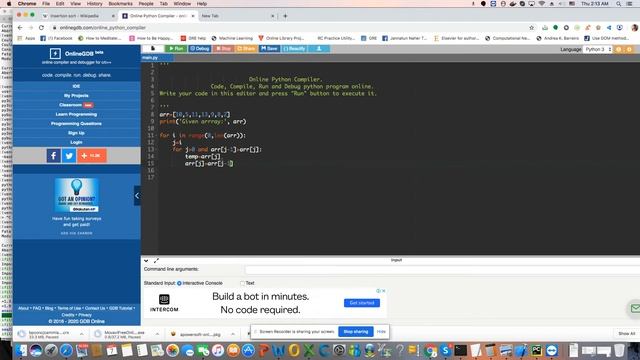
Task: Open Chrome profile avatar
Action: pyautogui.click(x=634, y=27)
